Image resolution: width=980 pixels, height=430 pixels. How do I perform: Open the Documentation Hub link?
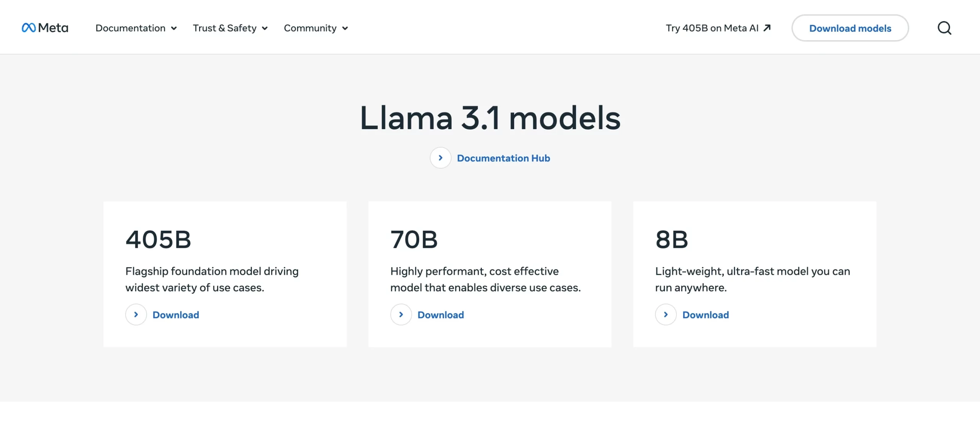[x=503, y=158]
